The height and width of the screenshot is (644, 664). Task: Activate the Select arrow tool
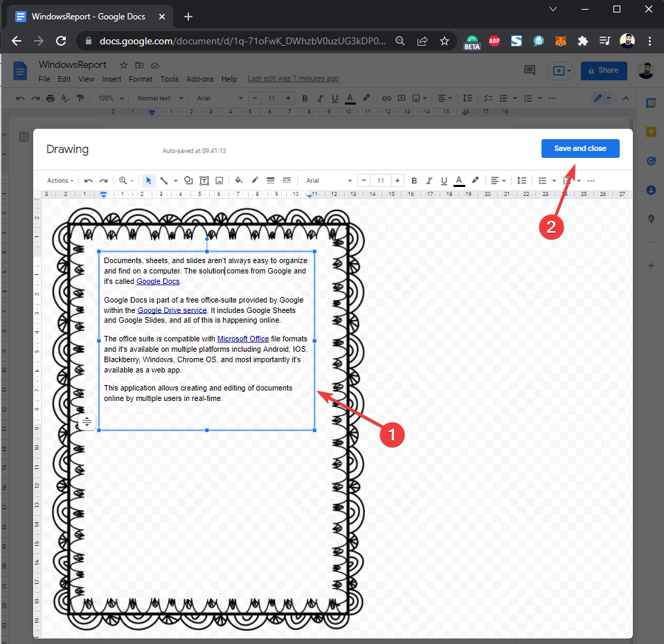pos(149,181)
